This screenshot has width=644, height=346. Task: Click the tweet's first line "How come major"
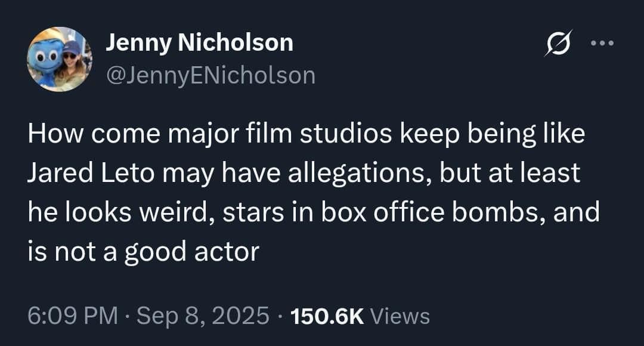[x=98, y=134]
